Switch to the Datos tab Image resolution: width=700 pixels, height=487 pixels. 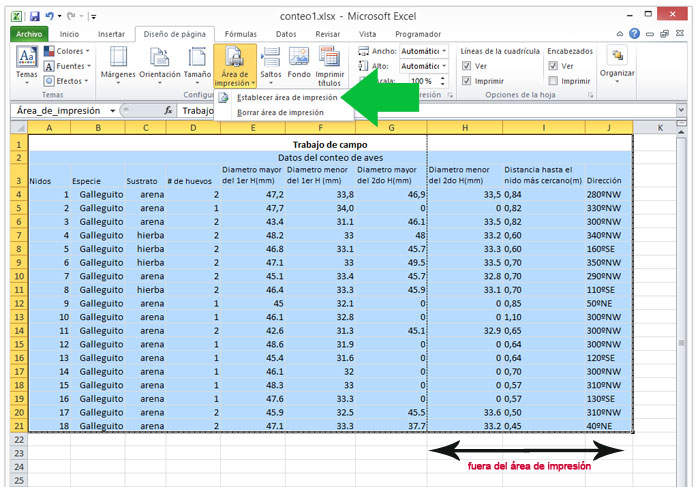(286, 34)
